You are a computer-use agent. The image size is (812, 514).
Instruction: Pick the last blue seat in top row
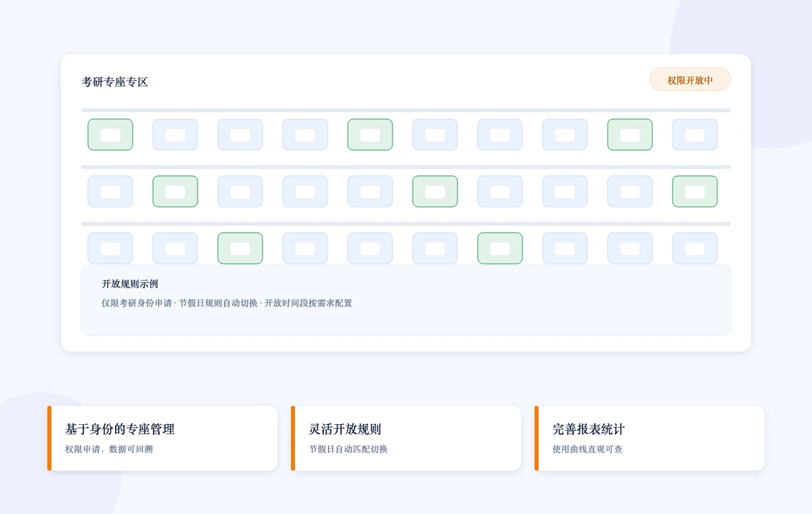pyautogui.click(x=695, y=135)
